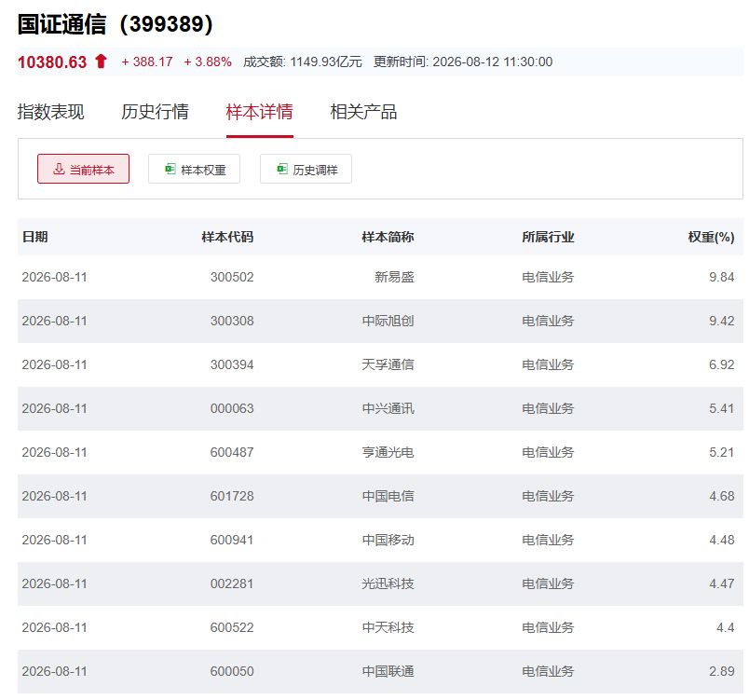Image resolution: width=749 pixels, height=700 pixels.
Task: Download the 样本权重 spreadsheet
Action: point(194,169)
